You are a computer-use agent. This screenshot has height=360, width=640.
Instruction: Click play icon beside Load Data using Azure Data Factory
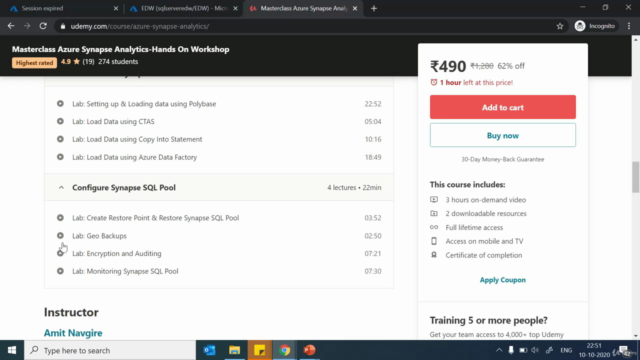point(60,157)
